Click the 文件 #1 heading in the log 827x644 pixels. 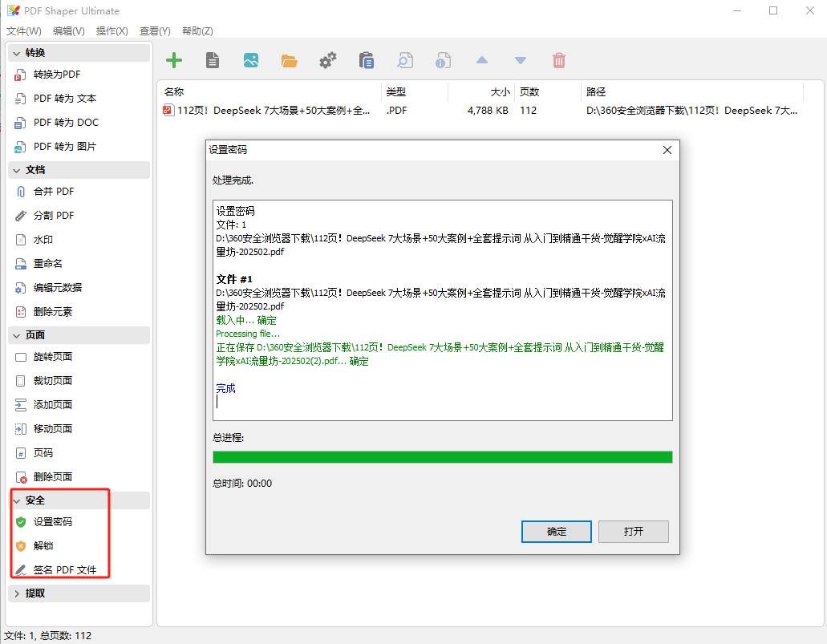pos(234,279)
